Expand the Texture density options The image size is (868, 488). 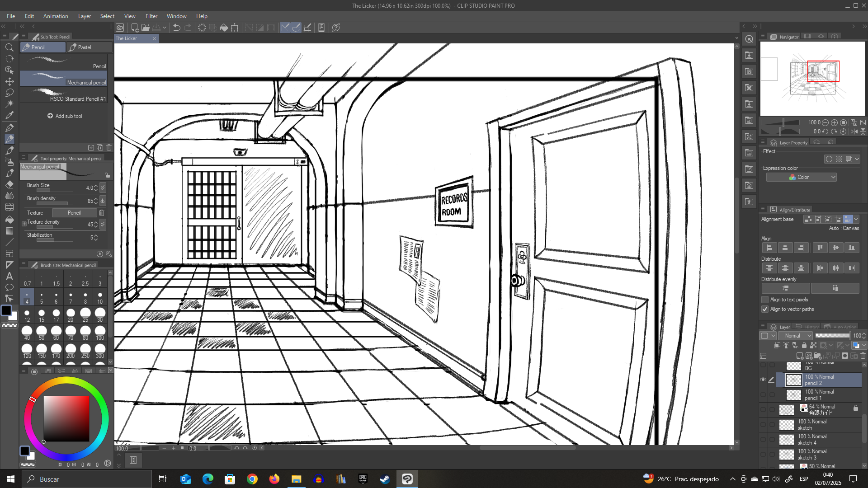point(24,224)
